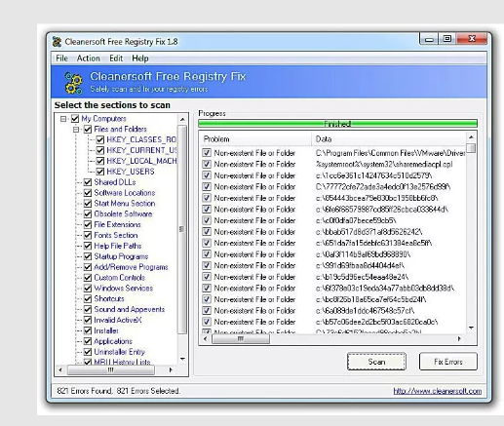Image resolution: width=504 pixels, height=426 pixels.
Task: Uncheck the sharemediacpl.cpl error row
Action: pos(207,164)
